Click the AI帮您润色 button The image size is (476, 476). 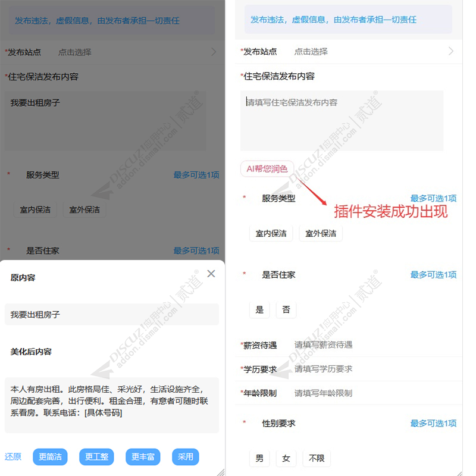[x=267, y=169]
